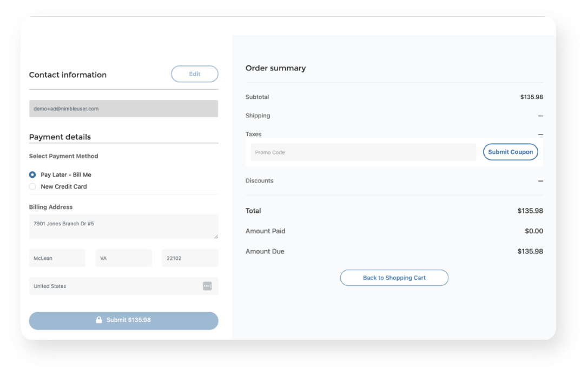Viewport: 588px width, 376px height.
Task: Select the Pay Later - Bill Me option
Action: click(x=32, y=174)
